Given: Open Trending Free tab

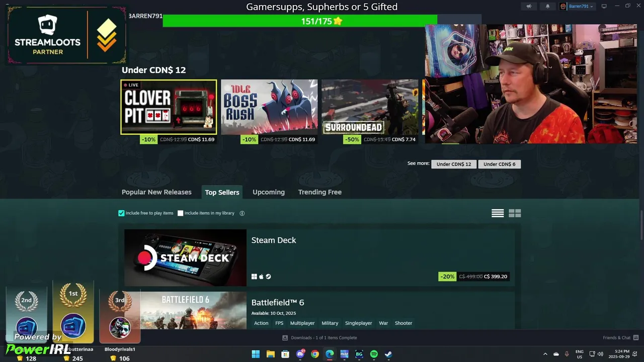Looking at the screenshot, I should 320,192.
